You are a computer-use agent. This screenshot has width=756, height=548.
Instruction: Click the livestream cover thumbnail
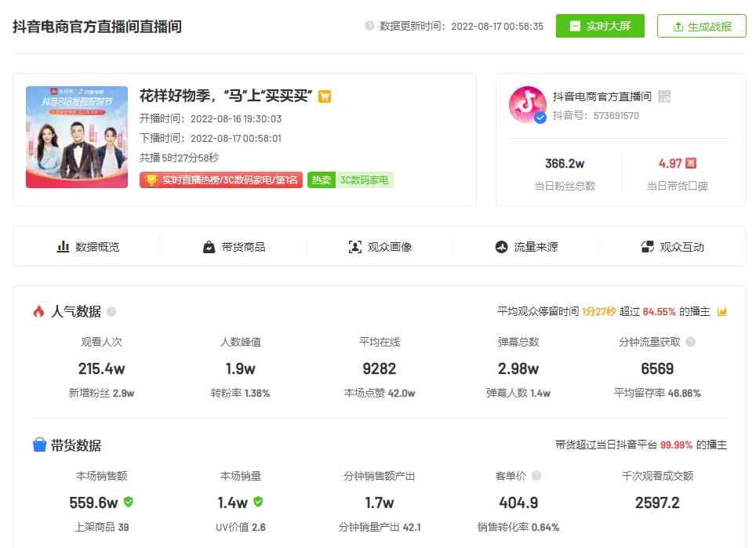coord(77,137)
